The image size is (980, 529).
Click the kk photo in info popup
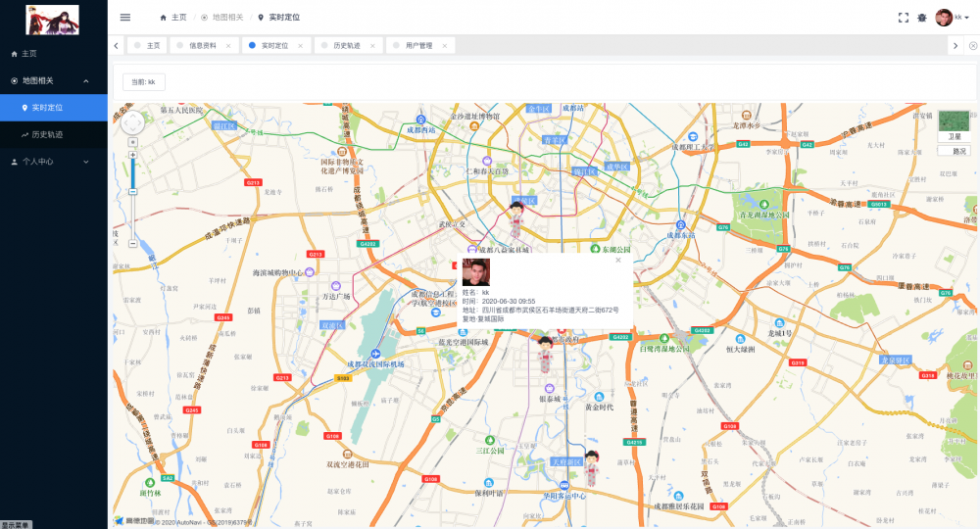pos(475,272)
